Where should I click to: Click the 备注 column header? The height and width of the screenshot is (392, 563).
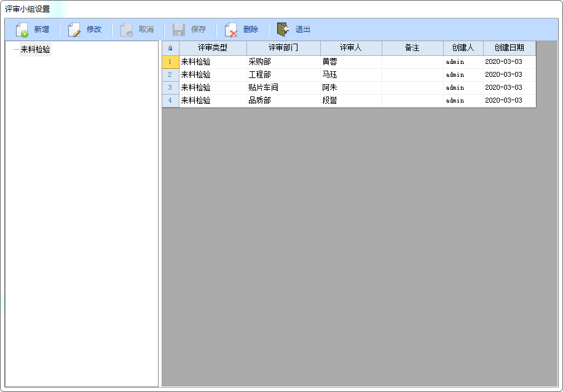point(412,48)
